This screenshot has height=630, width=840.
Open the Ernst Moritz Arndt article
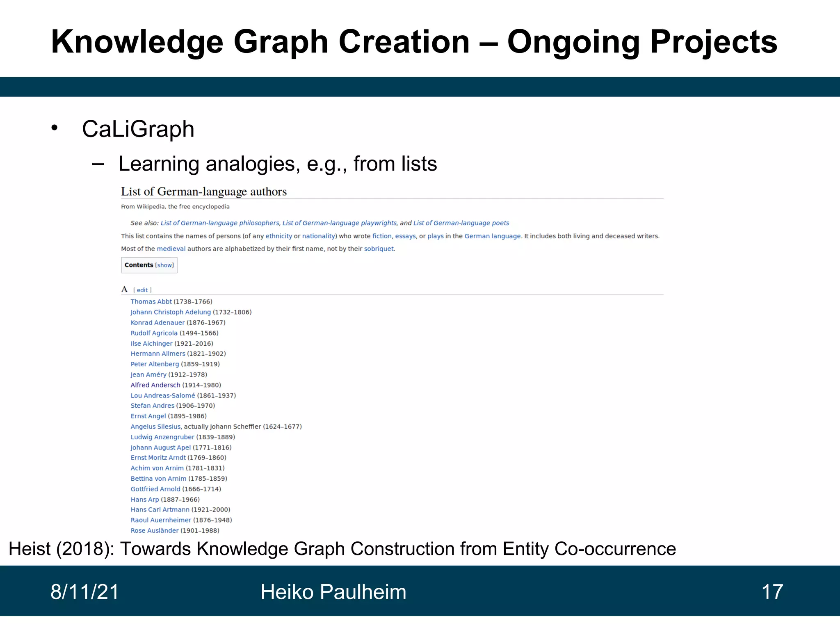point(158,458)
